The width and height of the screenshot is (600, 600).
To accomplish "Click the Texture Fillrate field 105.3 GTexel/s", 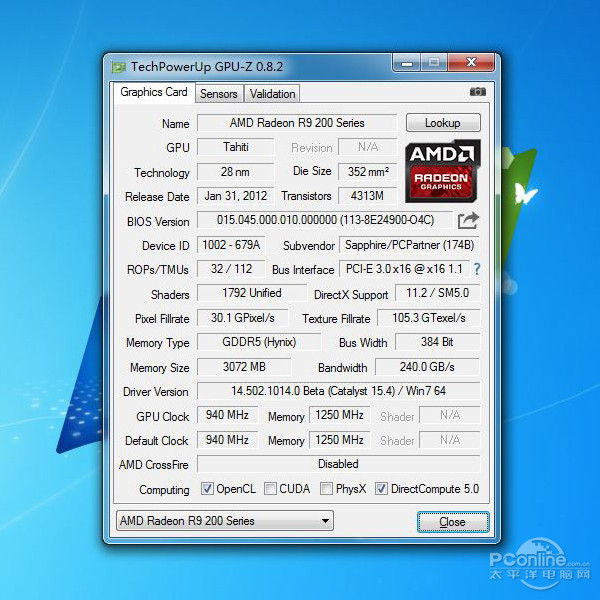I will 429,318.
